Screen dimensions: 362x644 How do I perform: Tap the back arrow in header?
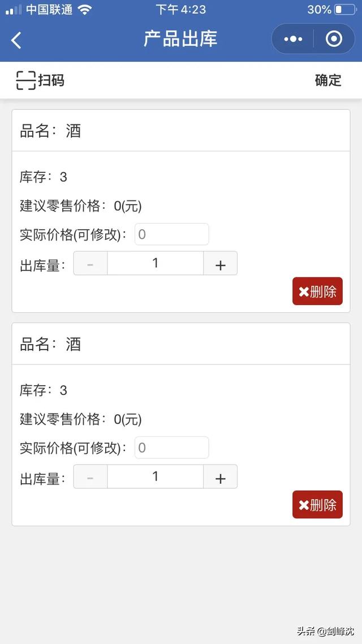coord(16,40)
